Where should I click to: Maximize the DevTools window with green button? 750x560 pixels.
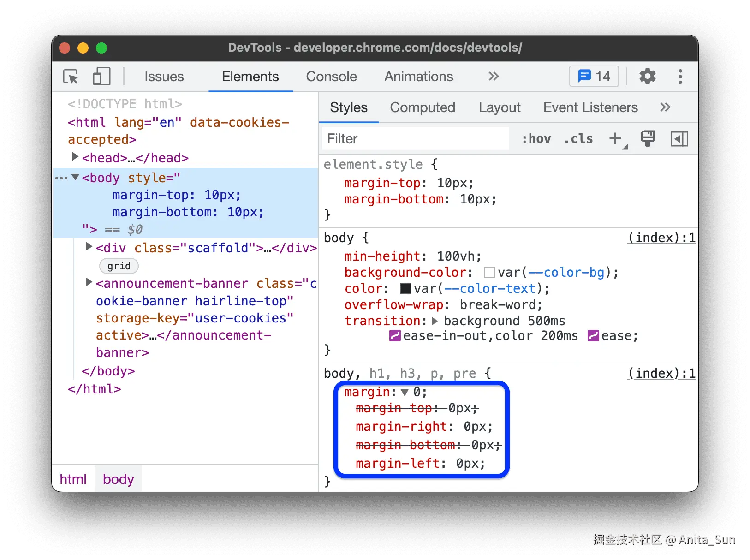tap(101, 48)
